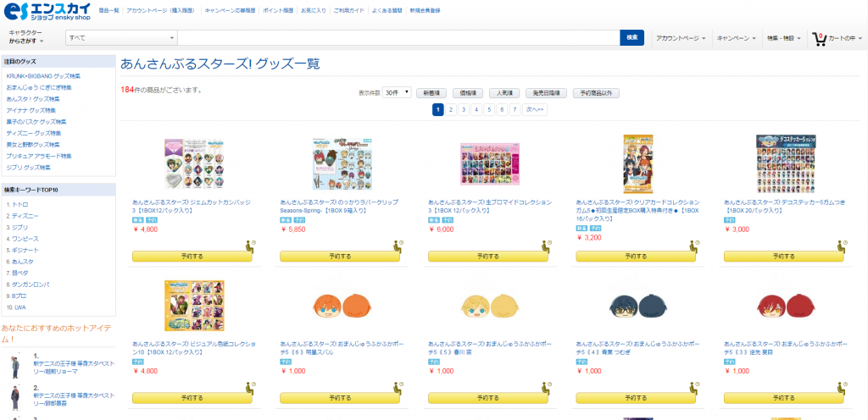Open the shopping cart icon
This screenshot has height=420, width=868.
[819, 39]
